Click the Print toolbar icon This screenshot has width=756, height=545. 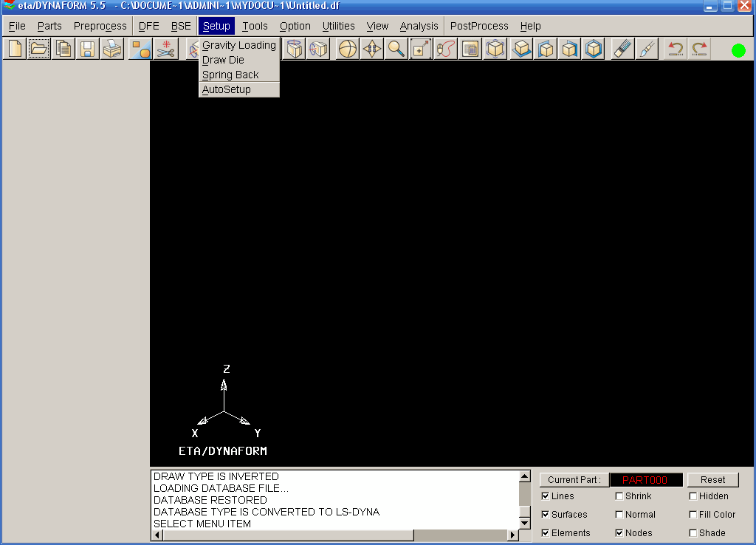point(112,49)
